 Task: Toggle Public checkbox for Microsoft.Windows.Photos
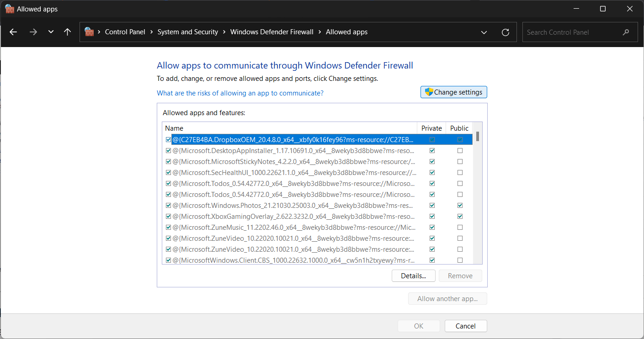pyautogui.click(x=460, y=206)
